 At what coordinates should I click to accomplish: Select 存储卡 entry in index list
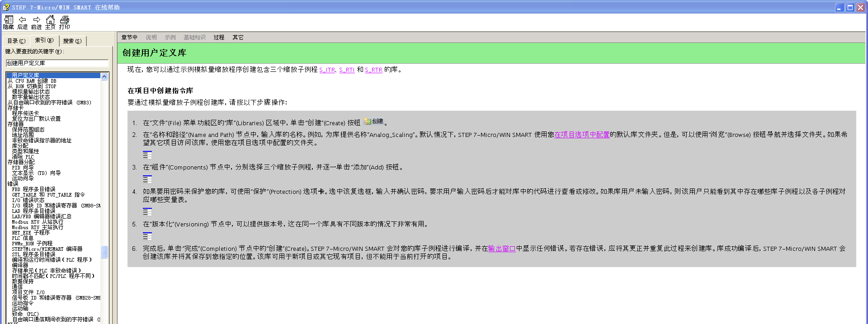pyautogui.click(x=15, y=108)
